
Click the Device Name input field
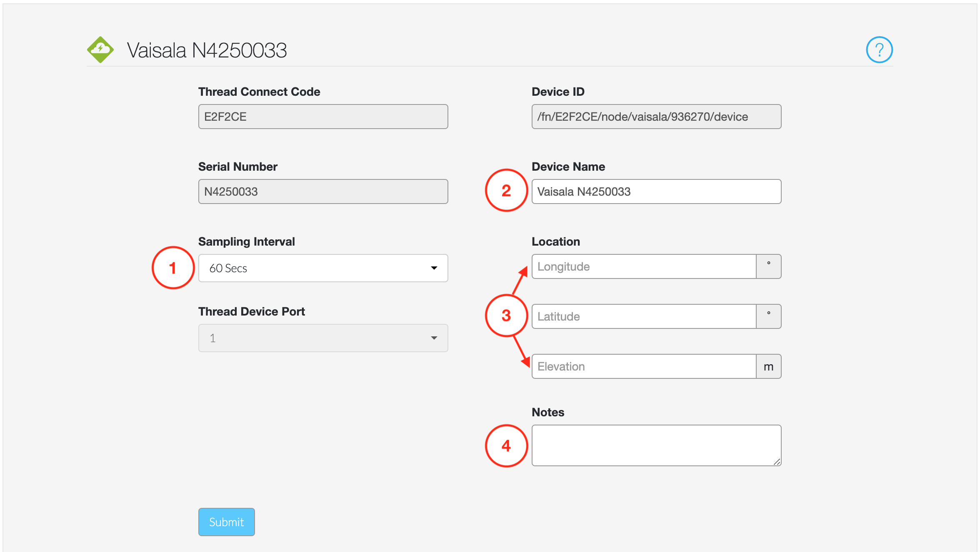pyautogui.click(x=656, y=191)
